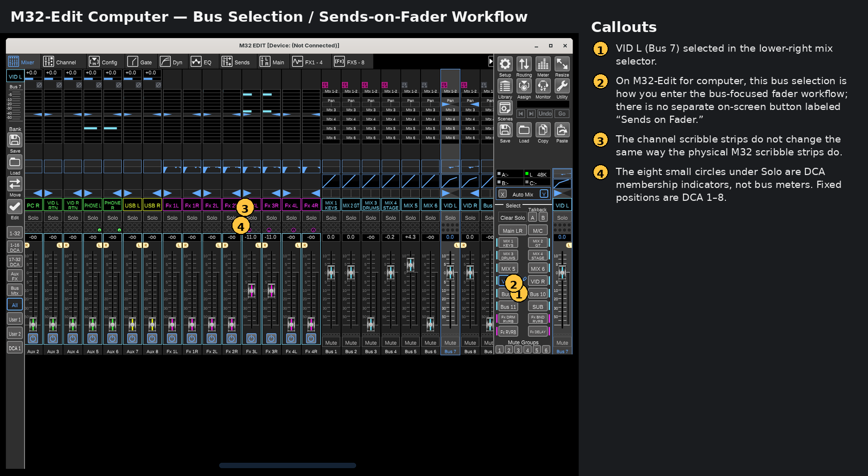Open the Monitor headphones icon
The width and height of the screenshot is (868, 476).
click(543, 86)
